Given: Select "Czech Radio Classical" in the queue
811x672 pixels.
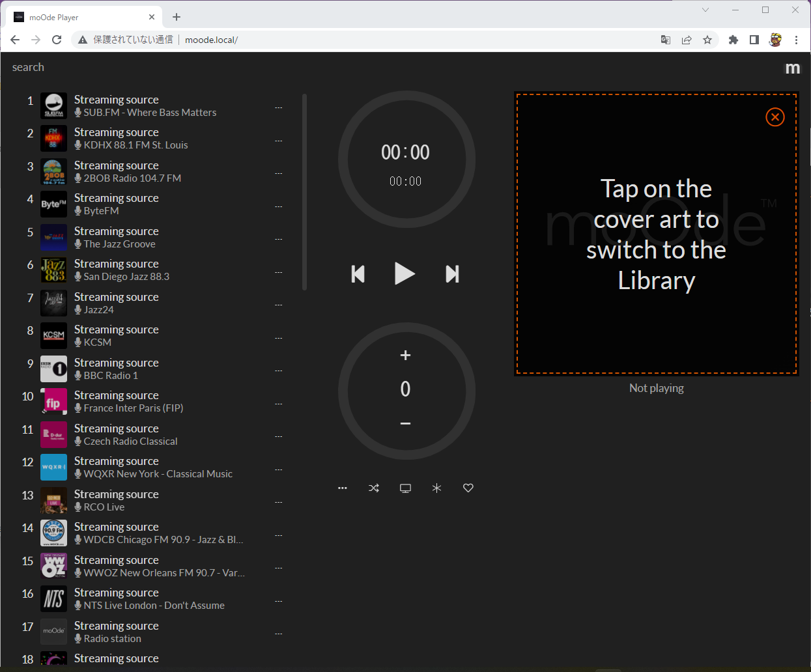Looking at the screenshot, I should click(130, 441).
